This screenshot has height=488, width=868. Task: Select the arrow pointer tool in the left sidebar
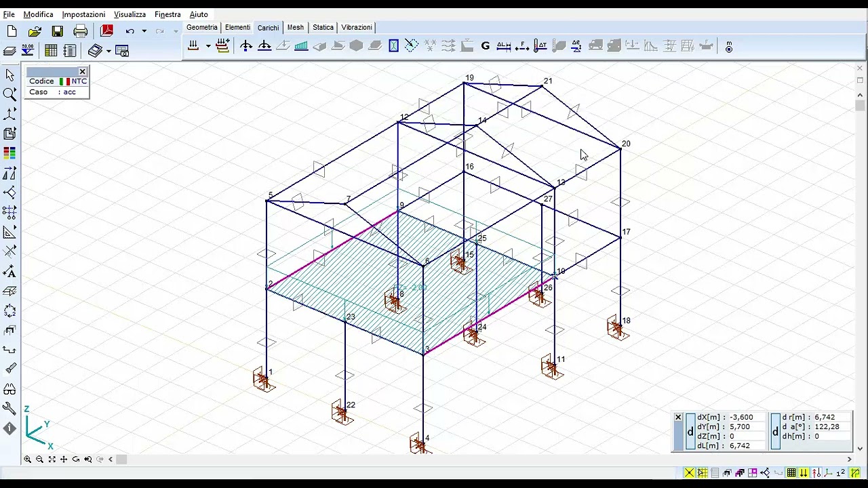point(9,75)
